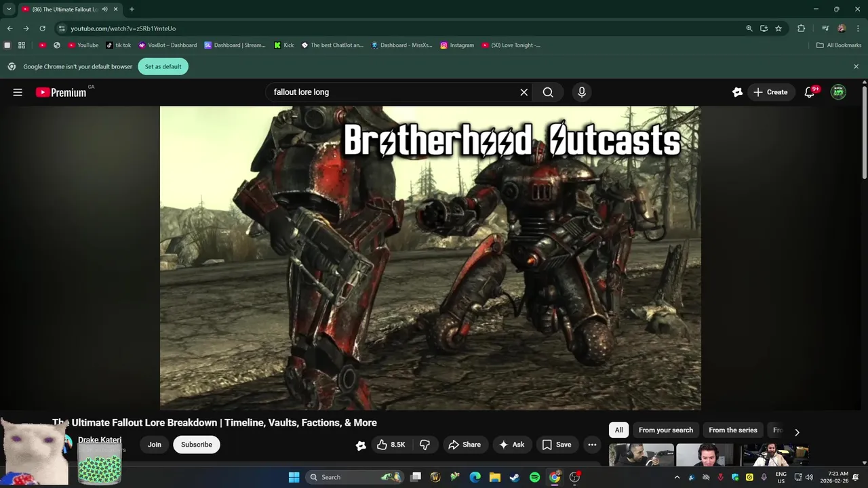Open the Instagram bookmark
Screen dimensions: 868x488
[x=457, y=45]
